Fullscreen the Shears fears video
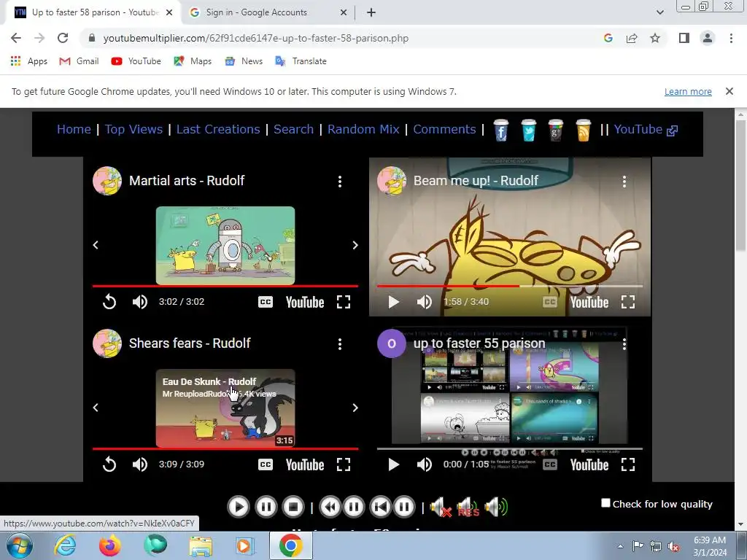Image resolution: width=747 pixels, height=560 pixels. point(344,464)
